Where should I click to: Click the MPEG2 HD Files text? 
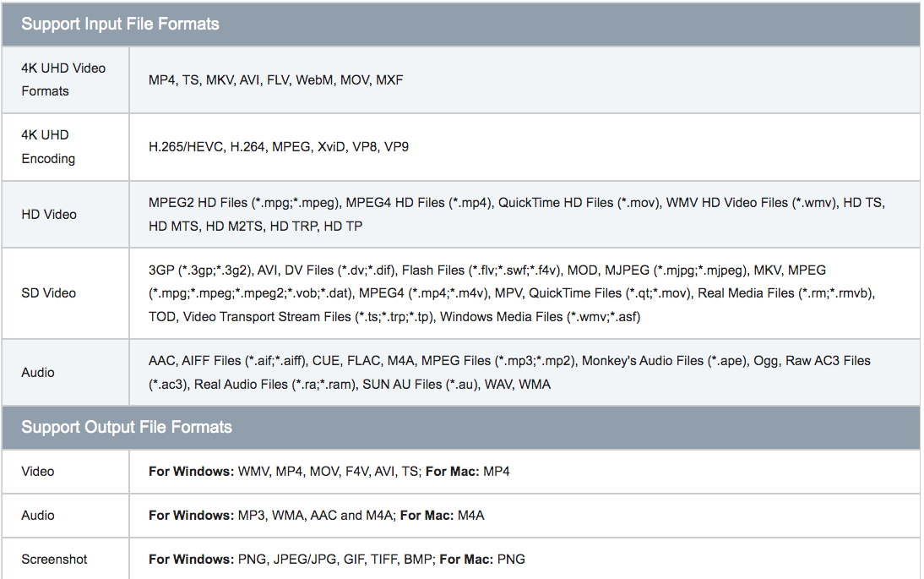click(199, 203)
